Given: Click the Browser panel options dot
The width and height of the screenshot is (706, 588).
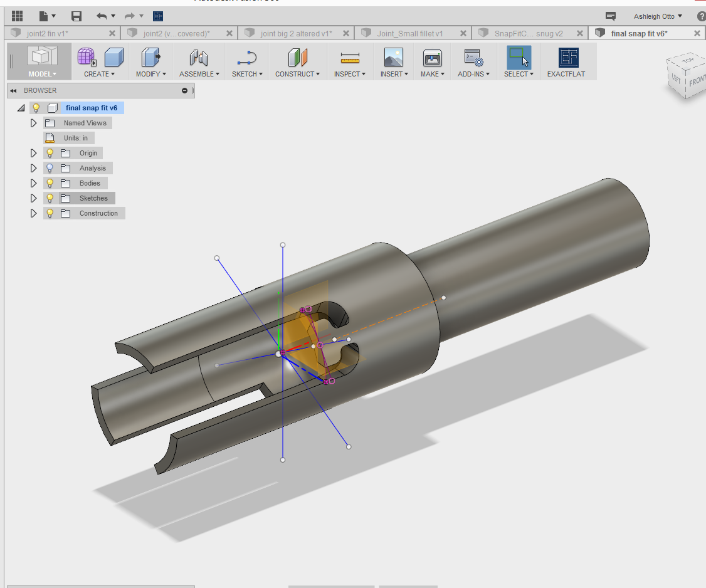Looking at the screenshot, I should pos(184,90).
